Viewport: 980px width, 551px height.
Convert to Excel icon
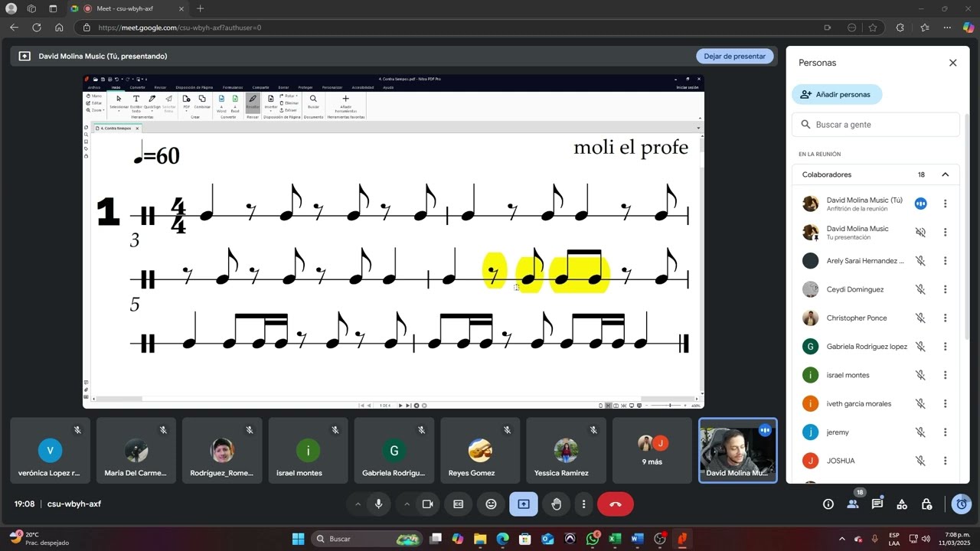point(235,102)
